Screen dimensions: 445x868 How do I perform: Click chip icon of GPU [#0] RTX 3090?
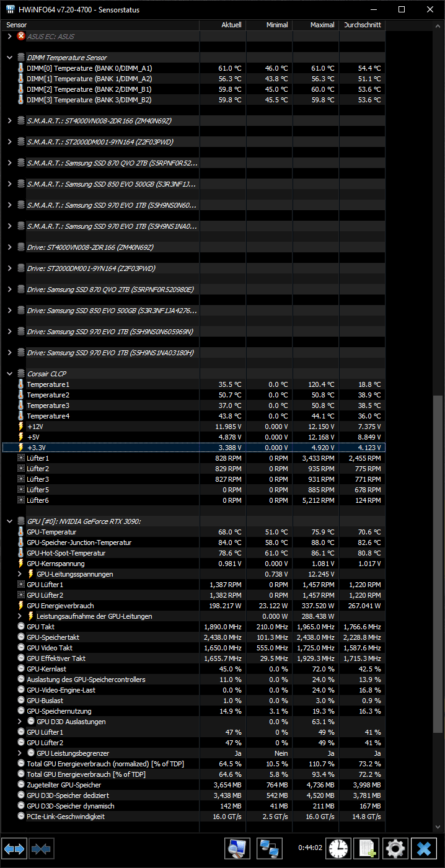click(21, 521)
